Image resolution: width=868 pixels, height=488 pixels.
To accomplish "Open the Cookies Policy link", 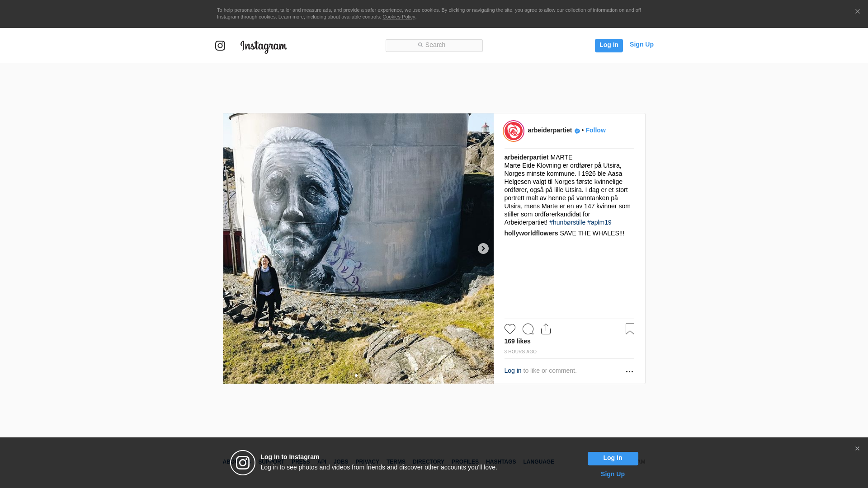I will [x=399, y=17].
